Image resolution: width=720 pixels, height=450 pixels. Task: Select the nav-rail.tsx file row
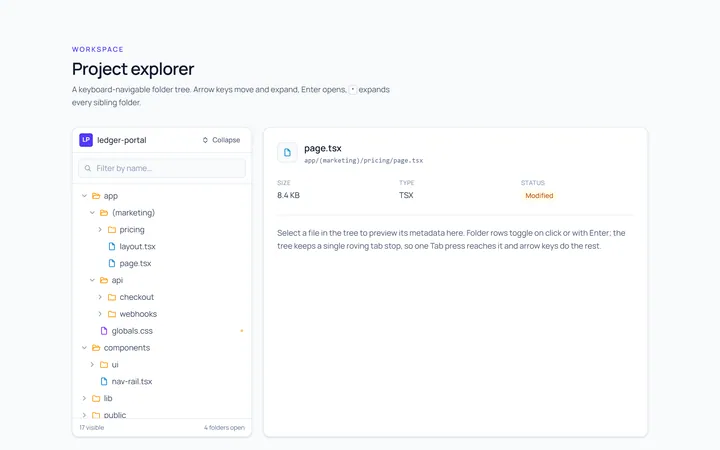tap(162, 382)
